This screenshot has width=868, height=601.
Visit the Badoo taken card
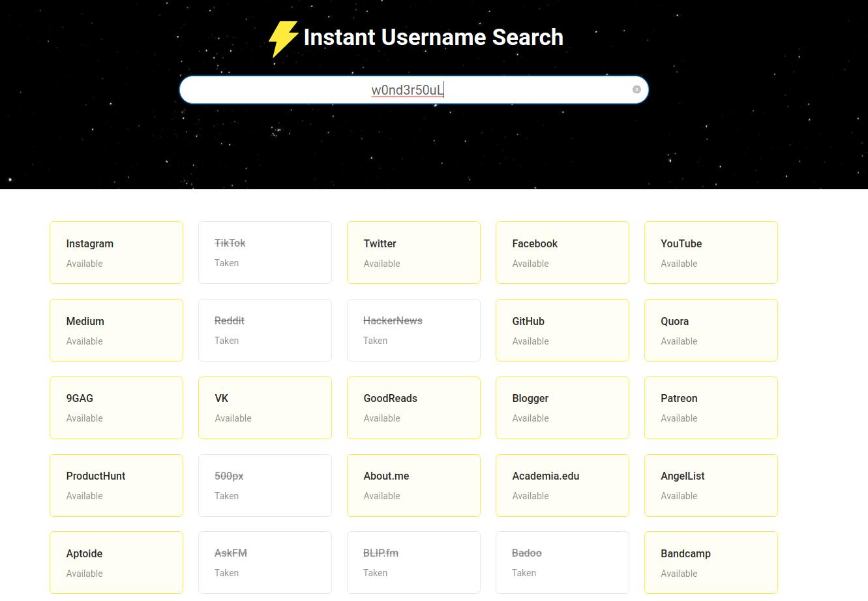[x=562, y=562]
